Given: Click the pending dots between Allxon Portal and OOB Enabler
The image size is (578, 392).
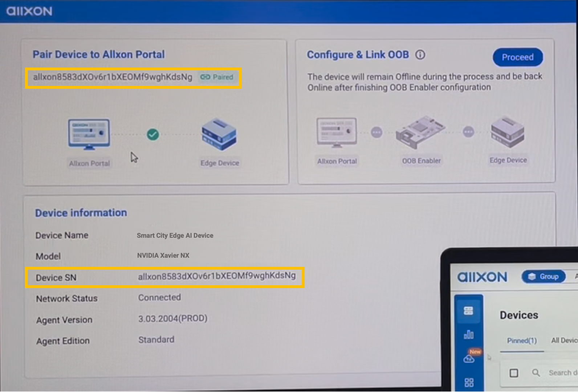Looking at the screenshot, I should [x=377, y=132].
